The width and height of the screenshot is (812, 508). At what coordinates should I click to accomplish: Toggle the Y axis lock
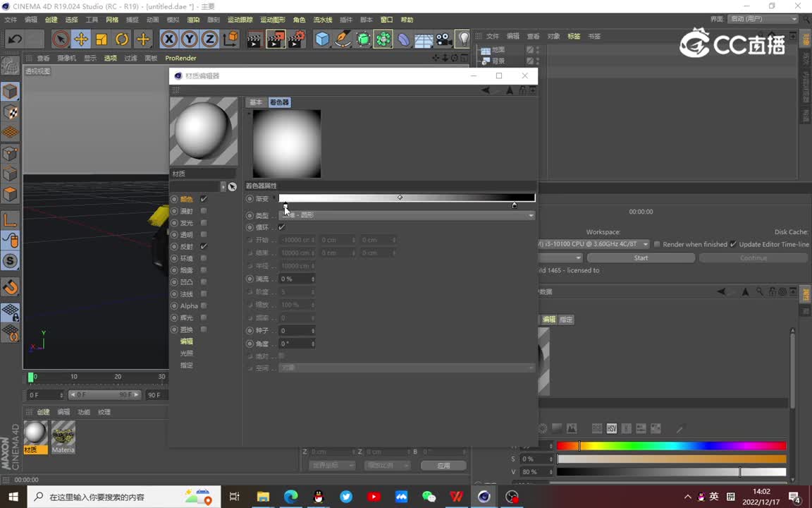coord(190,39)
